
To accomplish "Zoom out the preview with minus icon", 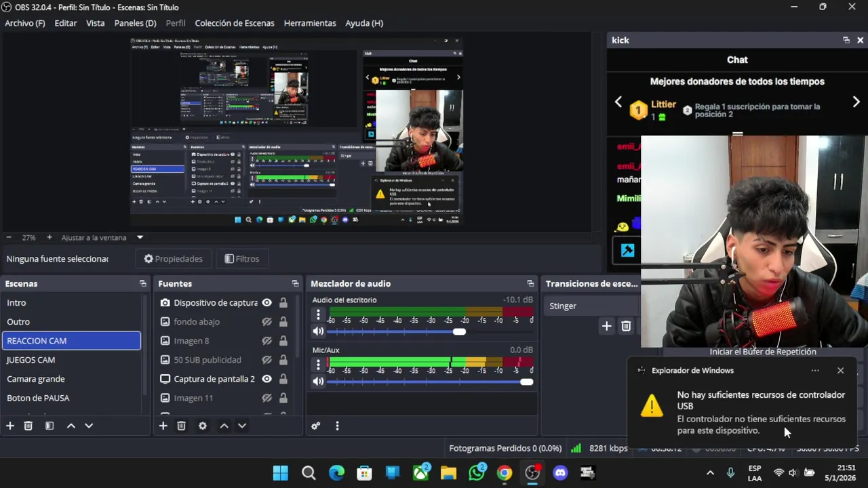I will (x=9, y=237).
